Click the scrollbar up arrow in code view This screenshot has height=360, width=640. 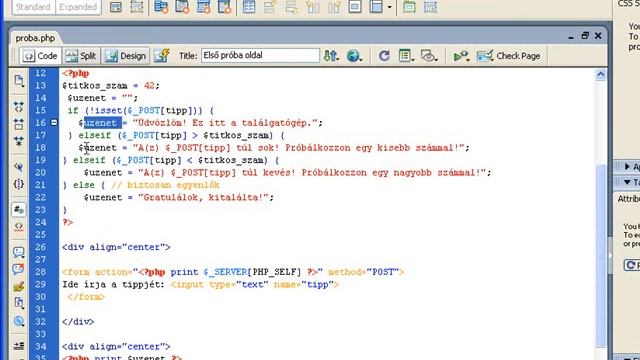(600, 75)
